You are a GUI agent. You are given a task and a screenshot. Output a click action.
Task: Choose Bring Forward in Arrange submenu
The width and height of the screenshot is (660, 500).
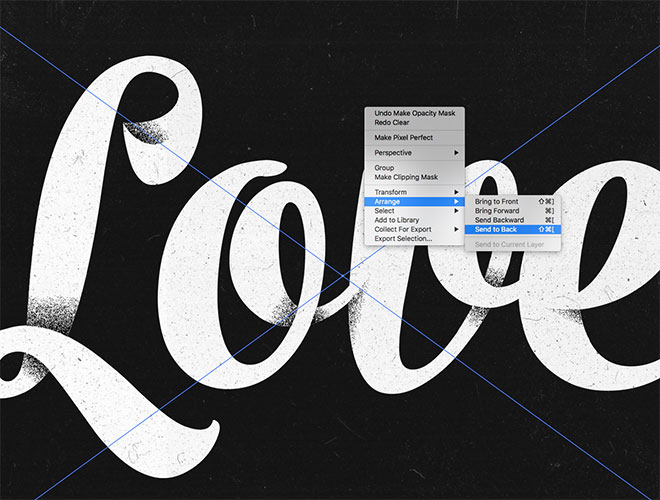point(513,211)
